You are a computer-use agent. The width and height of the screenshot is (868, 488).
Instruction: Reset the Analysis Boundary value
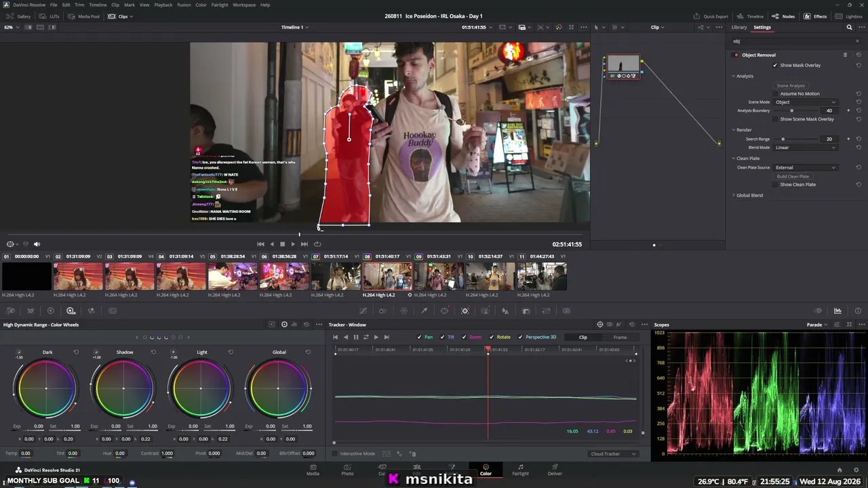[x=859, y=110]
